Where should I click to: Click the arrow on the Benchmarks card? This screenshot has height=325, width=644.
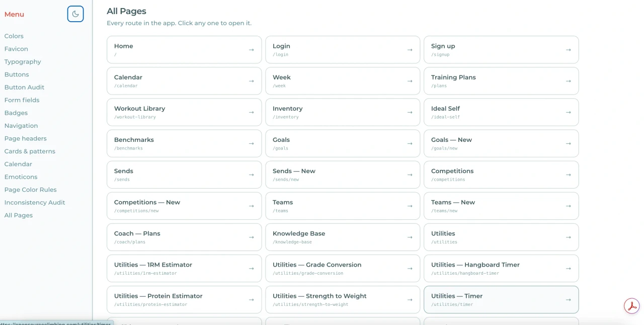click(x=252, y=143)
